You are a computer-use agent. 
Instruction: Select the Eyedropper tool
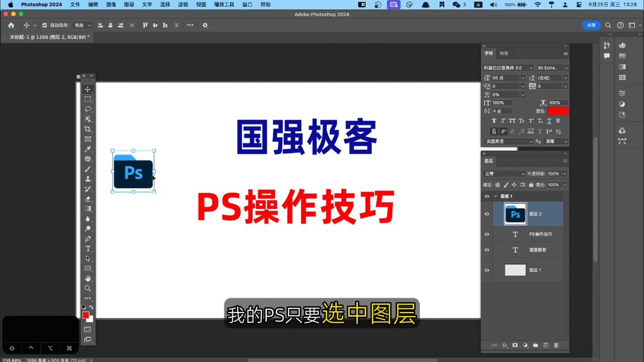tap(88, 149)
